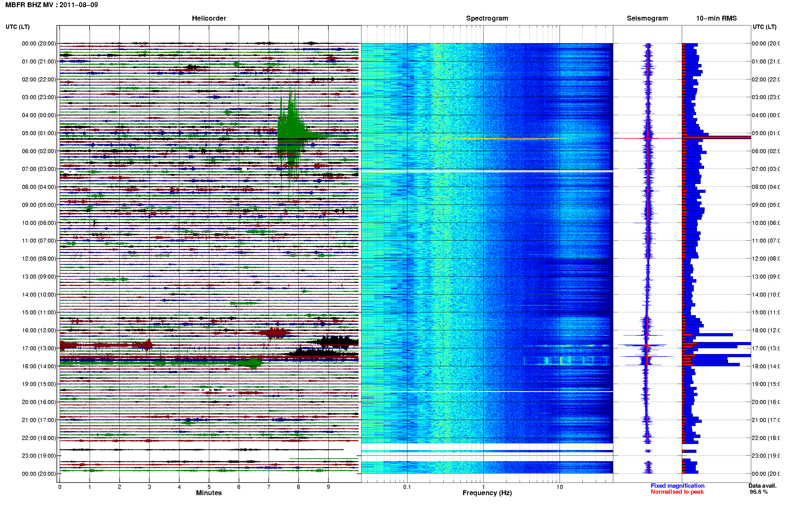The width and height of the screenshot is (812, 508).
Task: Click left-axis time label '18:00 (14:00)'
Action: (x=39, y=366)
